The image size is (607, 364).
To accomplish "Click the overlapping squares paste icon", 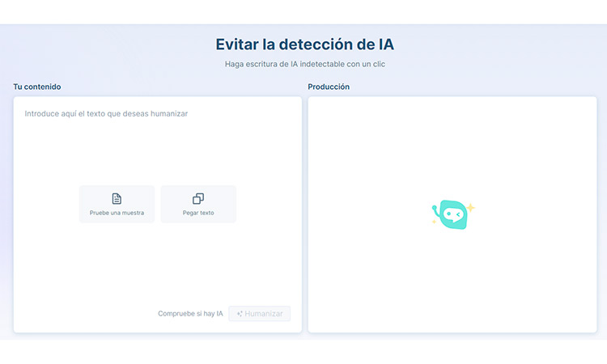I will 198,198.
